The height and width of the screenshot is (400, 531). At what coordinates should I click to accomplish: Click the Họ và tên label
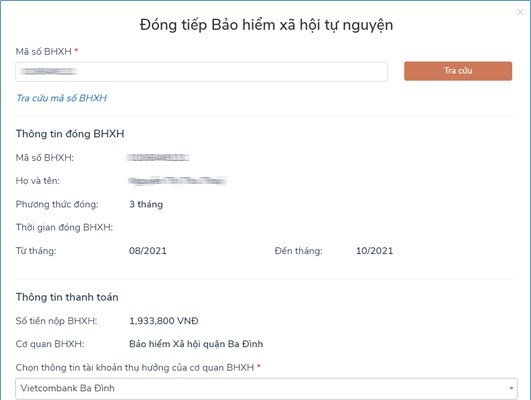tap(38, 181)
